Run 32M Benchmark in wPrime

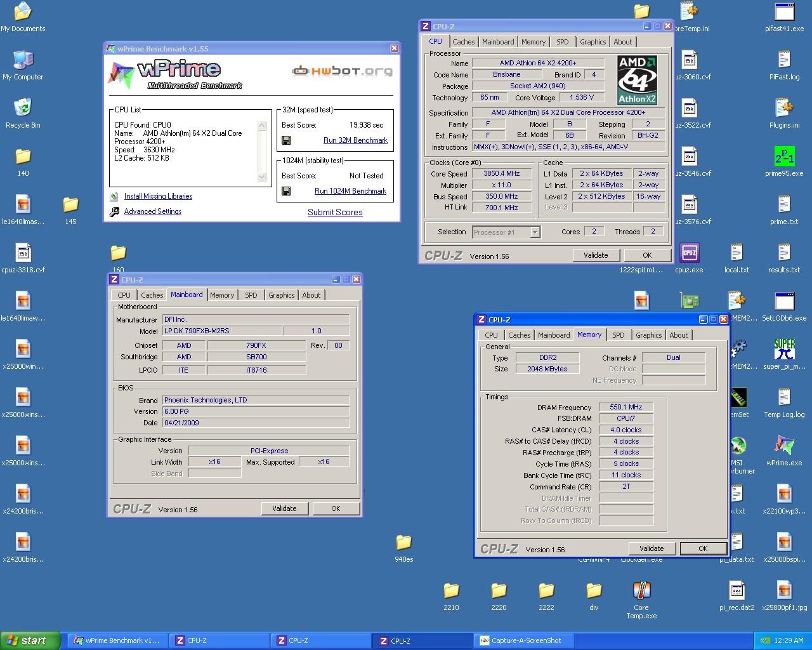[355, 140]
